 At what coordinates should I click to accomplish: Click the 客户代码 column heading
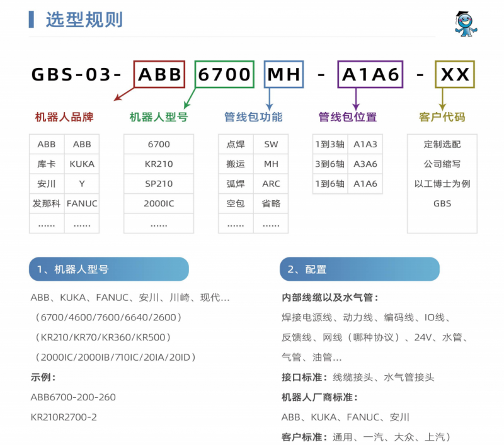[442, 117]
